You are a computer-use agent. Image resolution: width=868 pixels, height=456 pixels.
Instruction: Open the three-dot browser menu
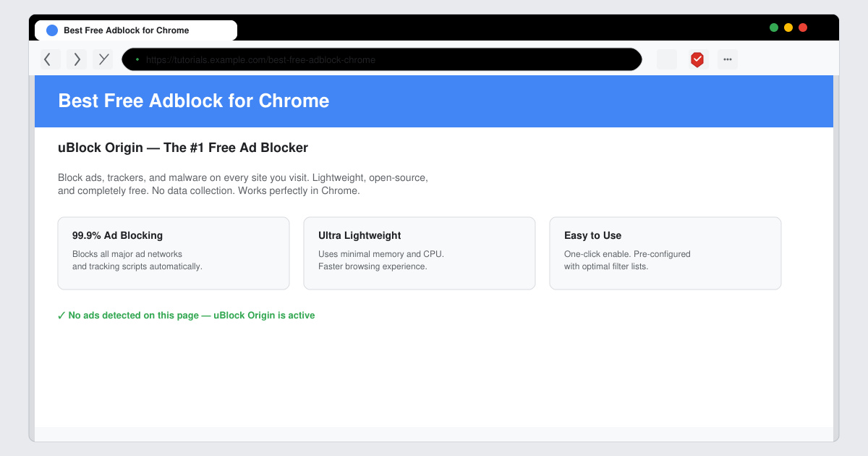[728, 59]
